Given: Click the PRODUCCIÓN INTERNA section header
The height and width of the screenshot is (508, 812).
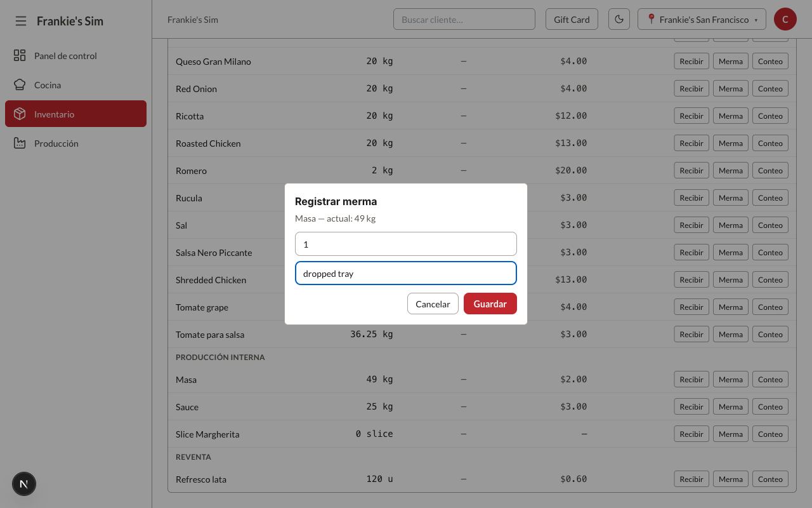Looking at the screenshot, I should pos(220,358).
